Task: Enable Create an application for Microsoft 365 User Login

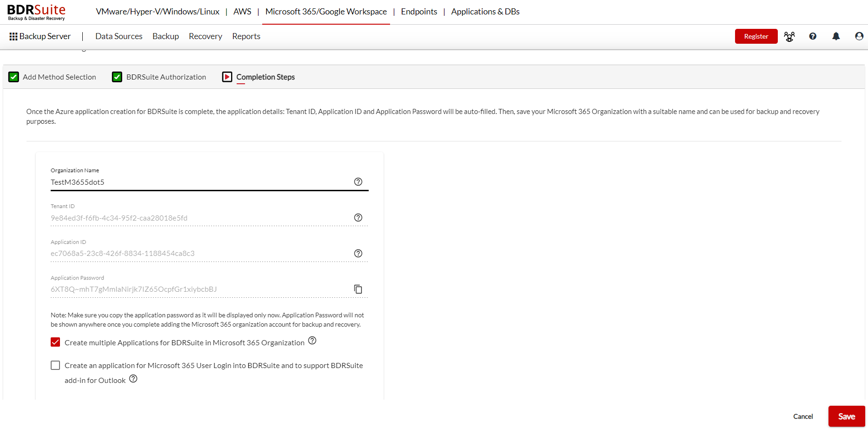Action: click(x=55, y=365)
